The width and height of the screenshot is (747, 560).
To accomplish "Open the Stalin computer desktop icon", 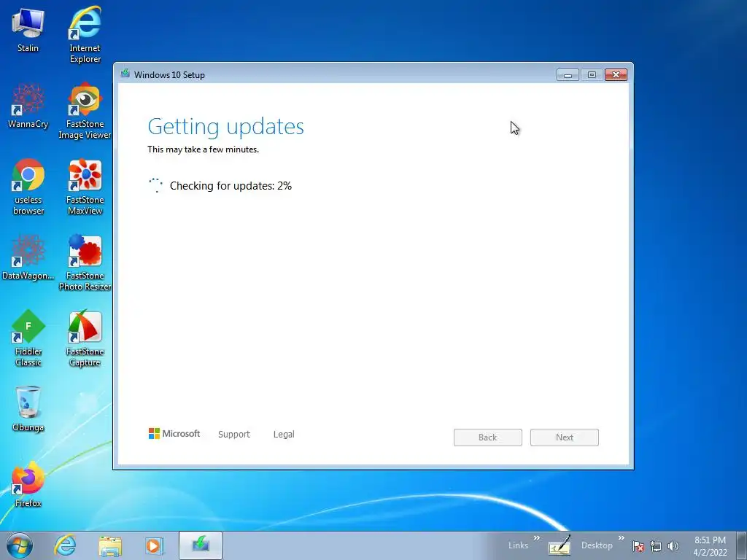I will coord(28,30).
